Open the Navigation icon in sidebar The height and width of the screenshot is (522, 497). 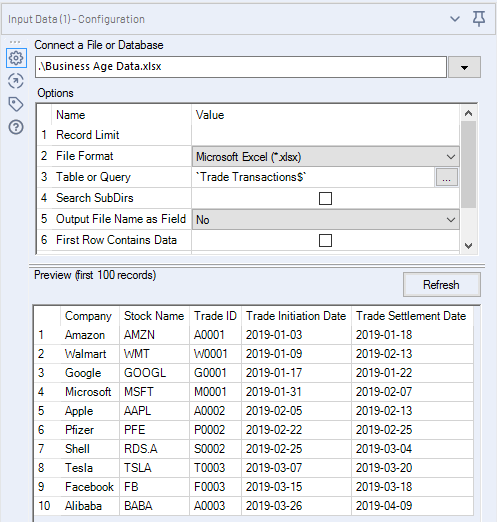[16, 81]
